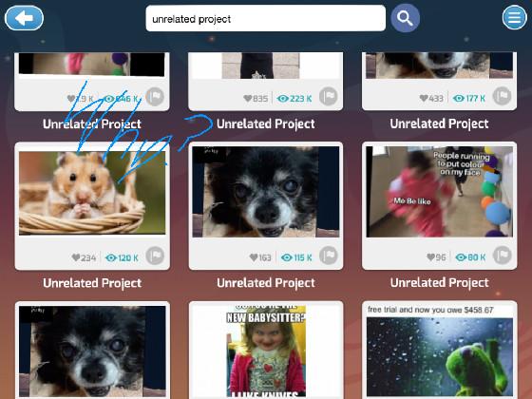Image resolution: width=532 pixels, height=399 pixels.
Task: Click the blue back arrow button
Action: 24,18
